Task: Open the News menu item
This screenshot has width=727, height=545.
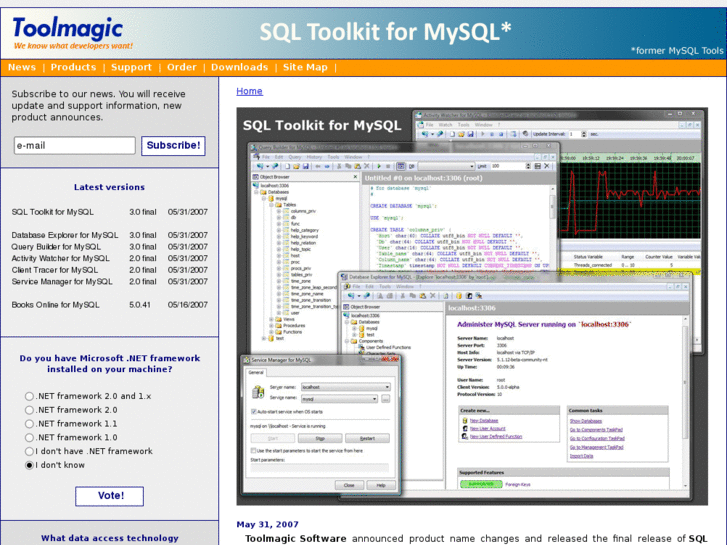Action: [22, 67]
